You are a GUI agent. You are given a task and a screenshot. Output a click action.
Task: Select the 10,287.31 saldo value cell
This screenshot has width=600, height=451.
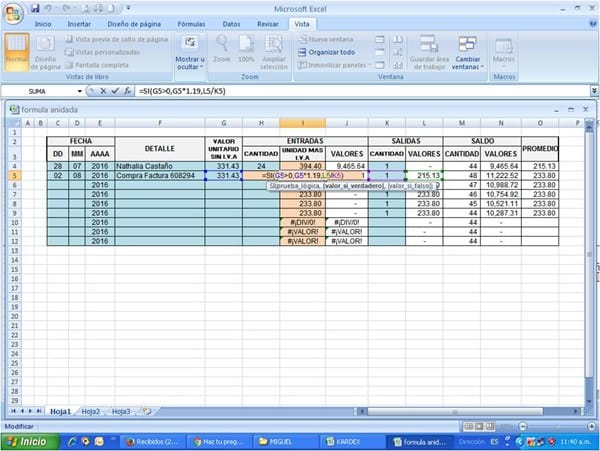(x=501, y=213)
